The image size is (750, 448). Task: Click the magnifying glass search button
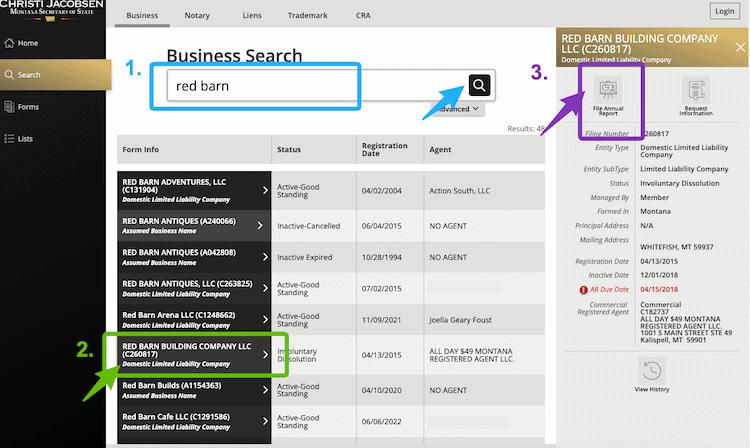pos(480,85)
